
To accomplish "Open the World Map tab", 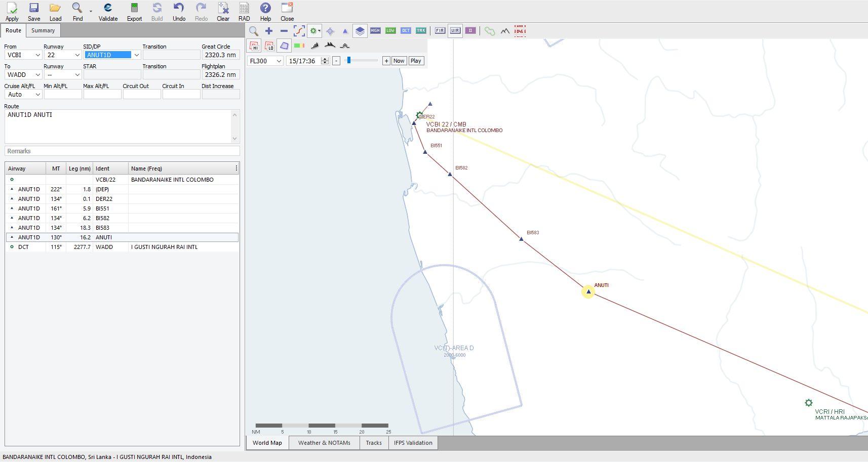I will click(267, 443).
